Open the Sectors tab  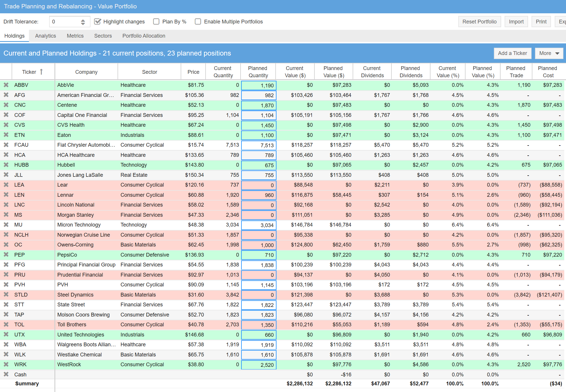pyautogui.click(x=103, y=36)
